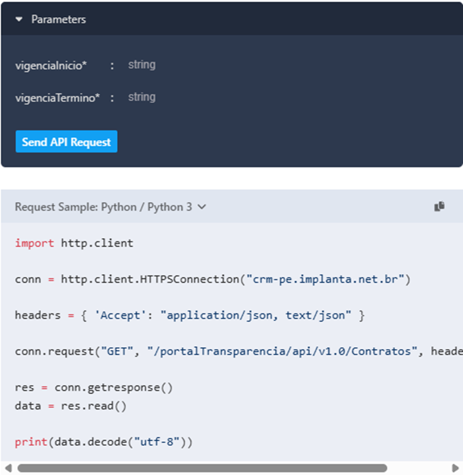This screenshot has width=463, height=476.
Task: Click the vigenciaInicio string input field
Action: pyautogui.click(x=142, y=65)
